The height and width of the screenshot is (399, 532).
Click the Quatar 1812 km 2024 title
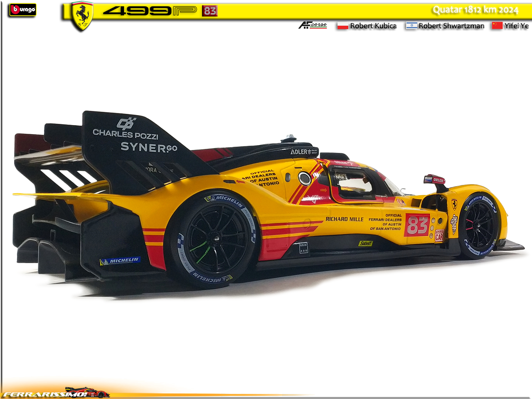point(475,10)
